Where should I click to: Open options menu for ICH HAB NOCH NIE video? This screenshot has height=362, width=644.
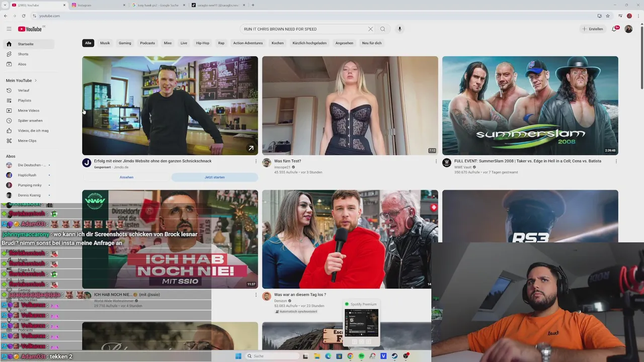[x=256, y=295]
